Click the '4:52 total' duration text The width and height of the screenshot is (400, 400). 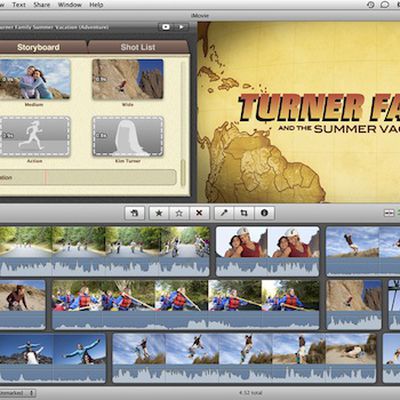pyautogui.click(x=250, y=393)
